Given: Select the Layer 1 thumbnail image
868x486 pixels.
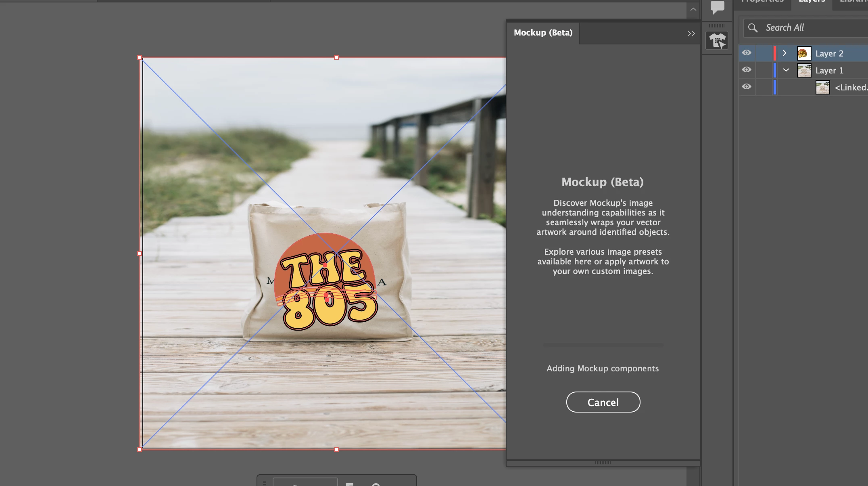Looking at the screenshot, I should click(x=803, y=70).
